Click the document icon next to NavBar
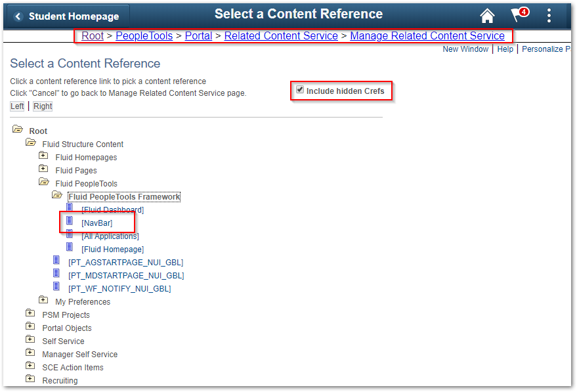Screen dimensions: 577x392 pyautogui.click(x=70, y=221)
